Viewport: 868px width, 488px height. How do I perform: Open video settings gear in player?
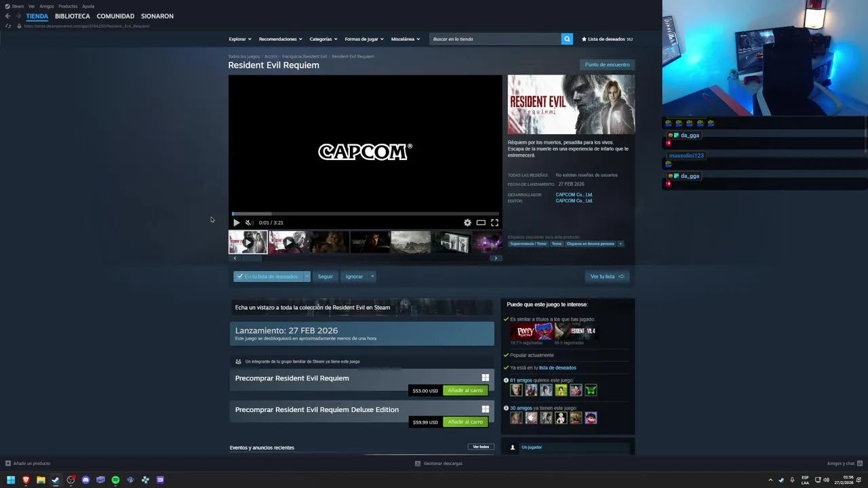pos(467,222)
